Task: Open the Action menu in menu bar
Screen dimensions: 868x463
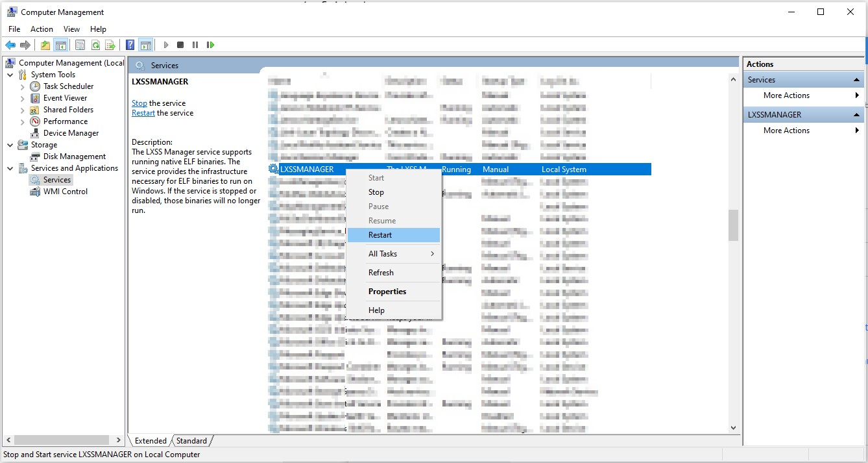Action: tap(42, 29)
